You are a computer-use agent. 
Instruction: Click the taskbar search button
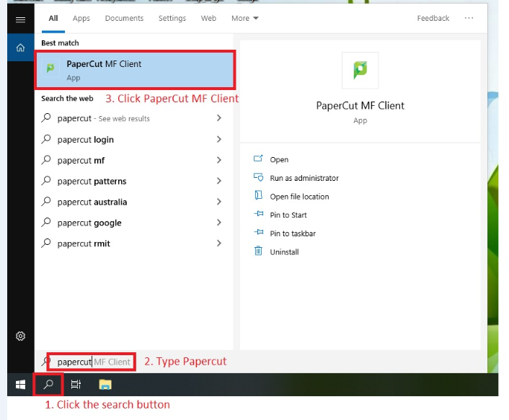coord(48,385)
